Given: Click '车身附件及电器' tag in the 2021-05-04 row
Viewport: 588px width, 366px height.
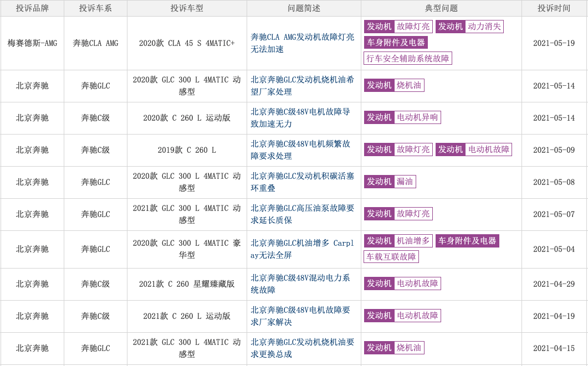Looking at the screenshot, I should click(x=467, y=241).
